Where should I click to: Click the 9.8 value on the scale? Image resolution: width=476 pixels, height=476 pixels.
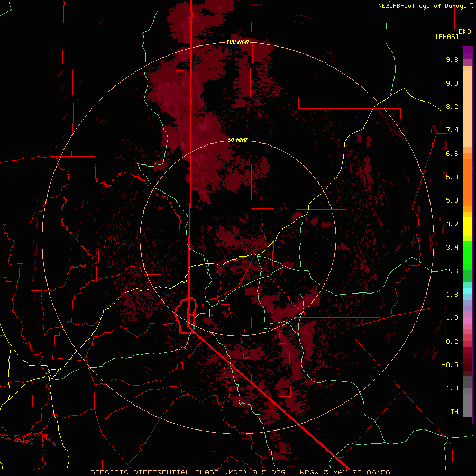[x=452, y=59]
